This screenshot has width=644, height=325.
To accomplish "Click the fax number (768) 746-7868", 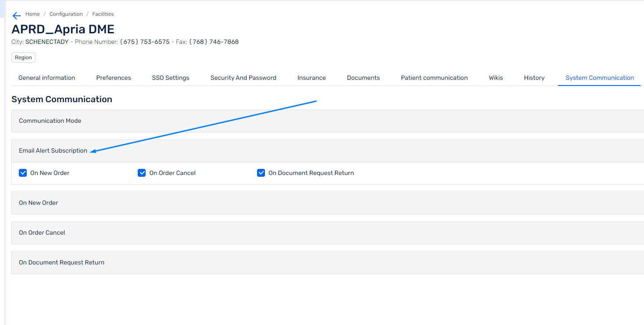I will coord(214,42).
